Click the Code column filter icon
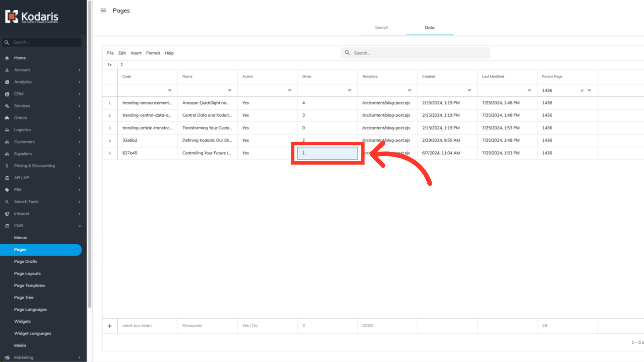The image size is (644, 362). pos(170,90)
